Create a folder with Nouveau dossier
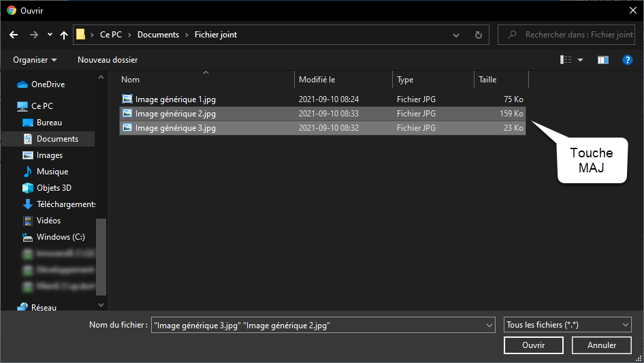 (x=108, y=60)
